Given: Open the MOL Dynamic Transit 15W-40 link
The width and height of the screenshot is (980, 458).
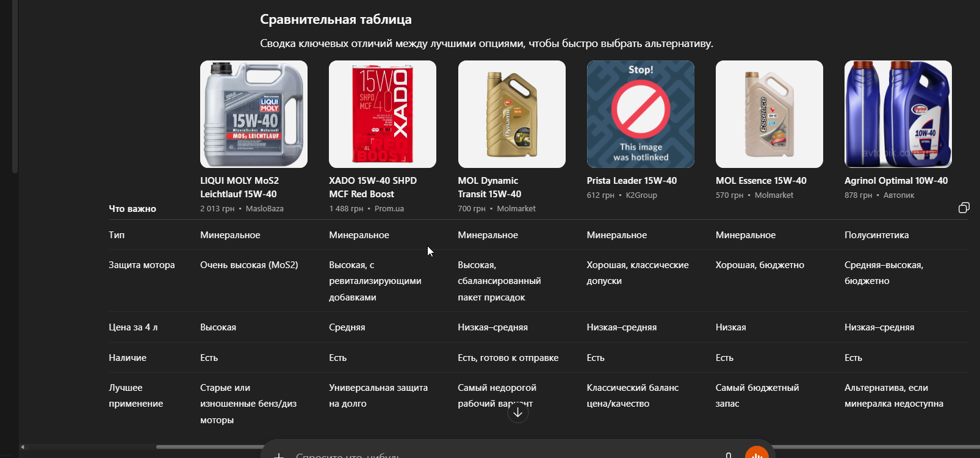Looking at the screenshot, I should pyautogui.click(x=489, y=187).
